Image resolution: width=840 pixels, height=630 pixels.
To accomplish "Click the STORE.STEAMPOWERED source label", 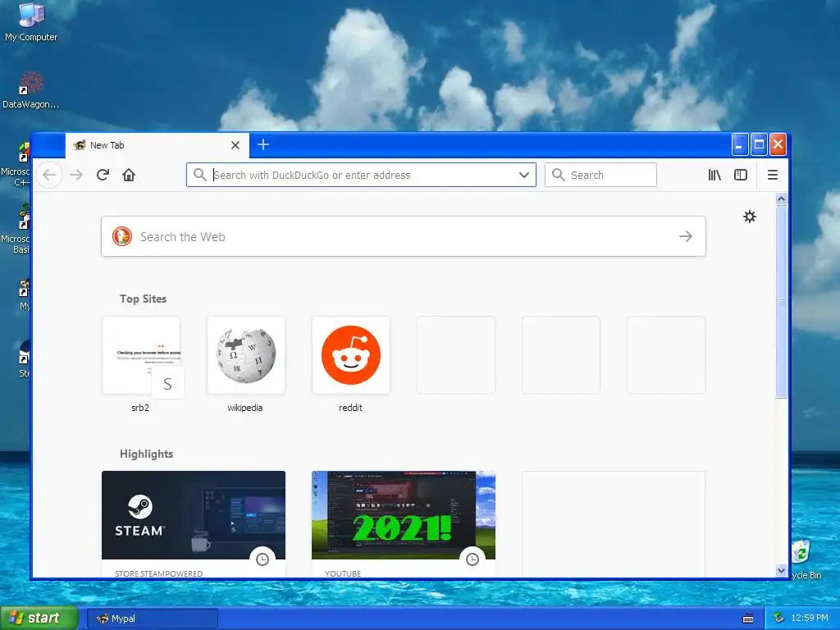I will pos(158,573).
